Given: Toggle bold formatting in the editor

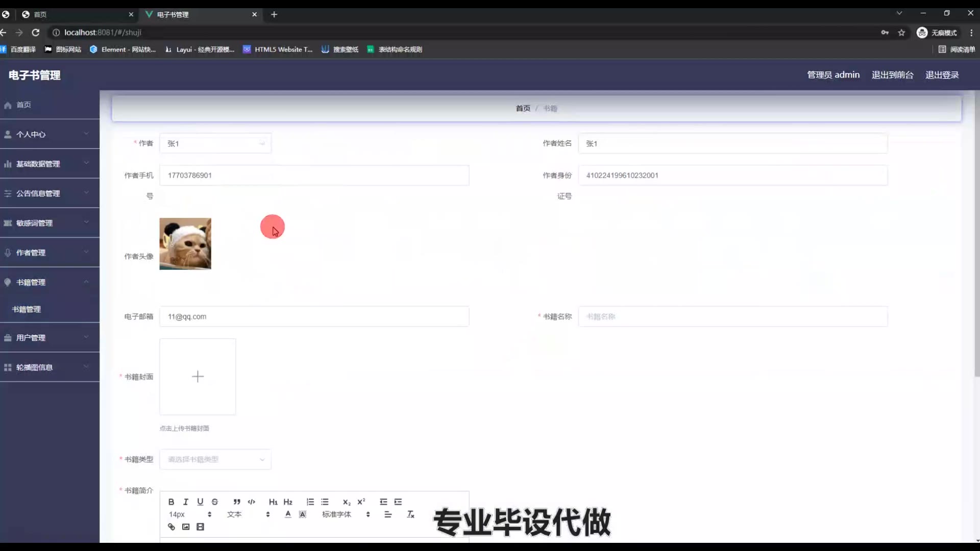Looking at the screenshot, I should pos(171,502).
